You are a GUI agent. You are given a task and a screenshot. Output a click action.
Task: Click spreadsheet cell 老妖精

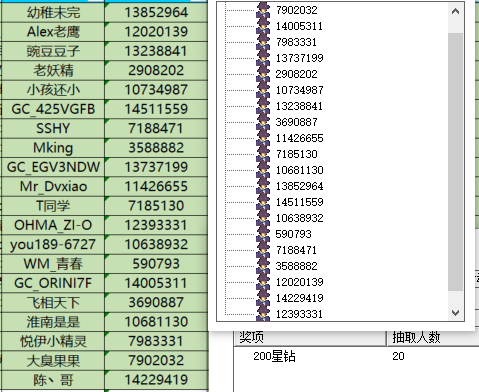click(x=53, y=71)
